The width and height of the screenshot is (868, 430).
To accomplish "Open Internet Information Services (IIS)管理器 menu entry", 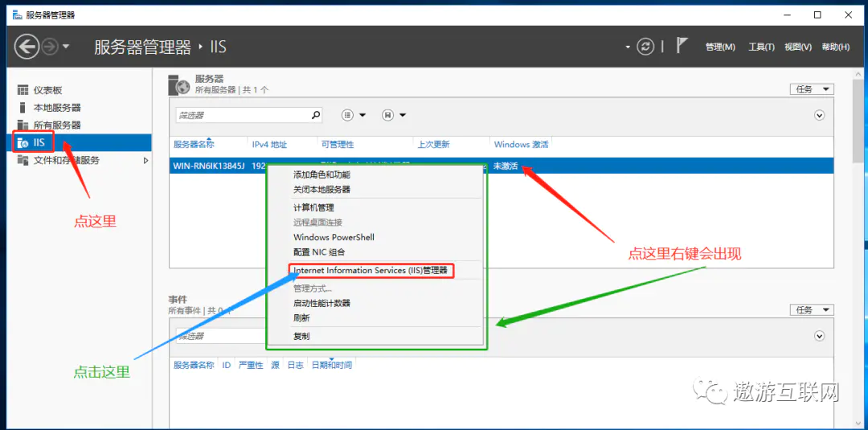I will (x=371, y=271).
